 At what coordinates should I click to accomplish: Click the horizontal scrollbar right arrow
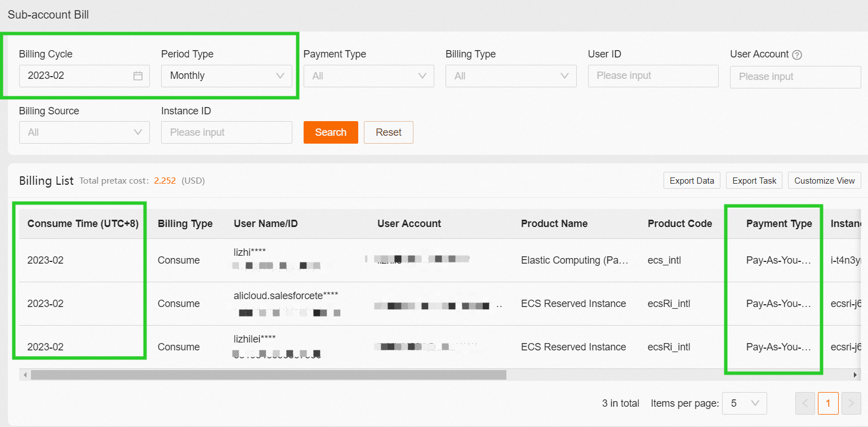click(856, 375)
